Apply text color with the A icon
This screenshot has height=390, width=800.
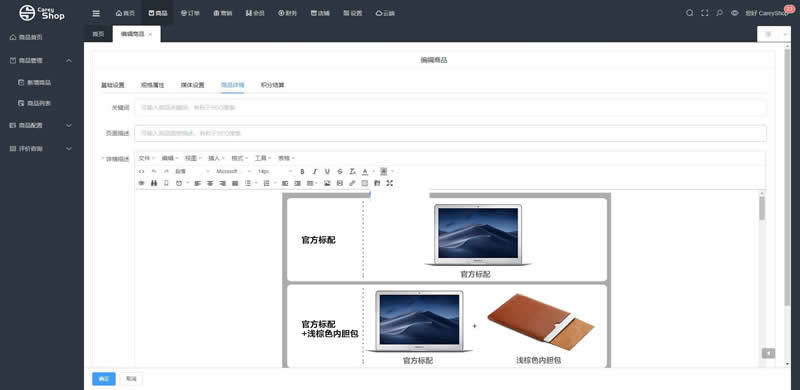click(x=365, y=172)
